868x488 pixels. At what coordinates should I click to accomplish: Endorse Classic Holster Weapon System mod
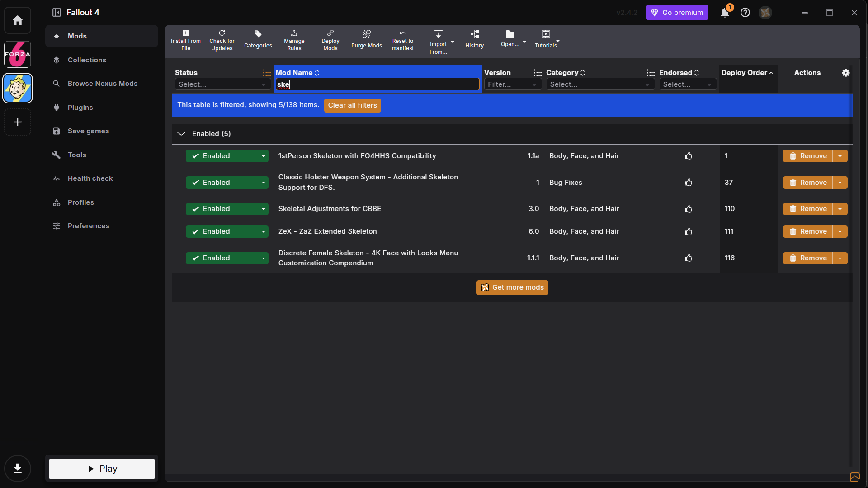(689, 183)
